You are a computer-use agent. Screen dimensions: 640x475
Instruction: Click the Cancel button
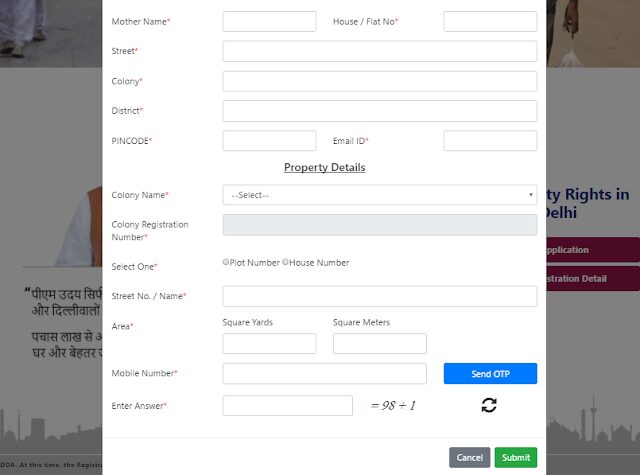coord(469,457)
